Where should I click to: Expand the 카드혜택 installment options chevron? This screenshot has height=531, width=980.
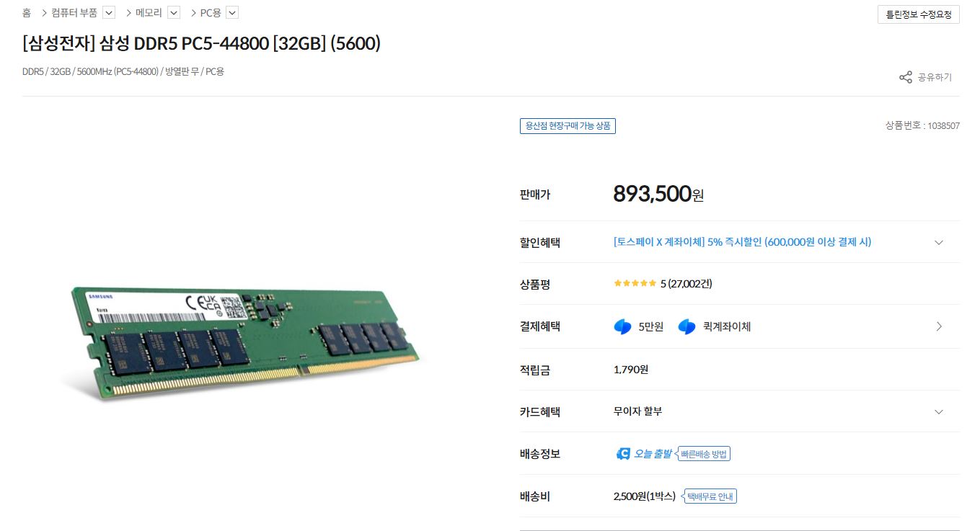pyautogui.click(x=938, y=412)
